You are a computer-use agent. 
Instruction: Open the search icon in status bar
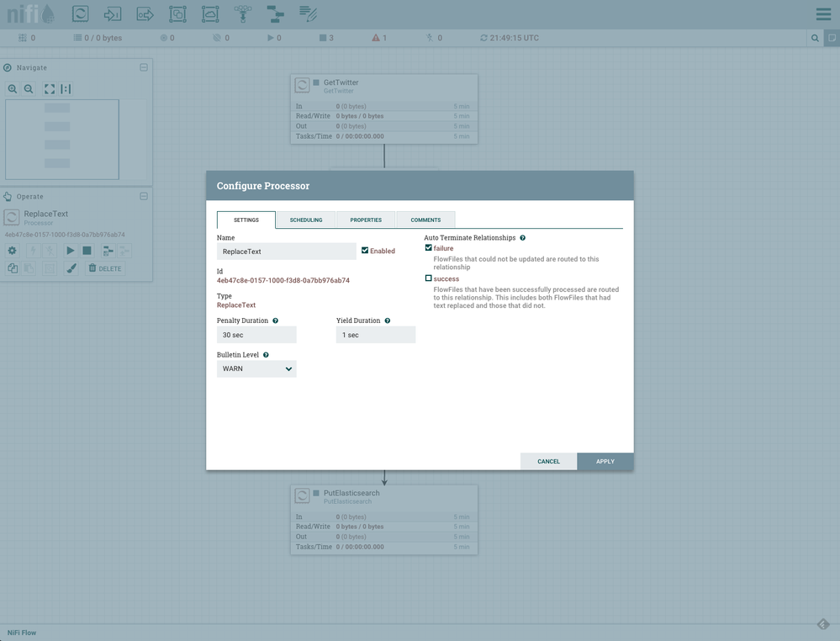pos(815,38)
